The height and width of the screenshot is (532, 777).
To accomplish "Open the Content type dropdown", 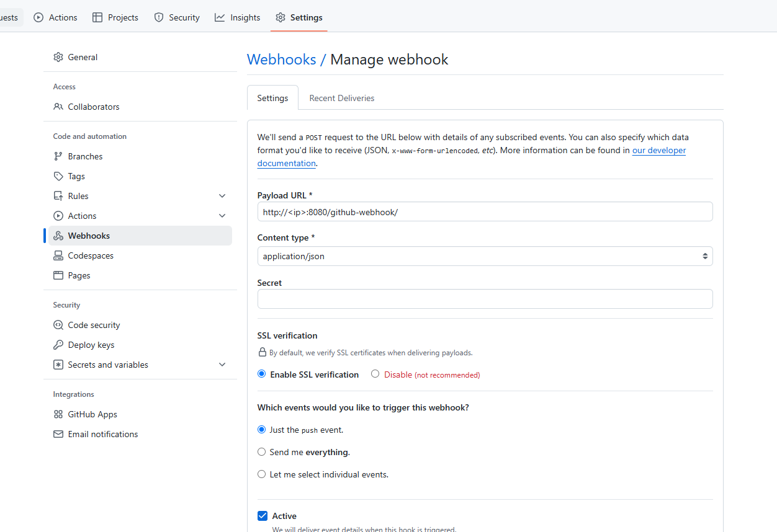I will pos(485,256).
